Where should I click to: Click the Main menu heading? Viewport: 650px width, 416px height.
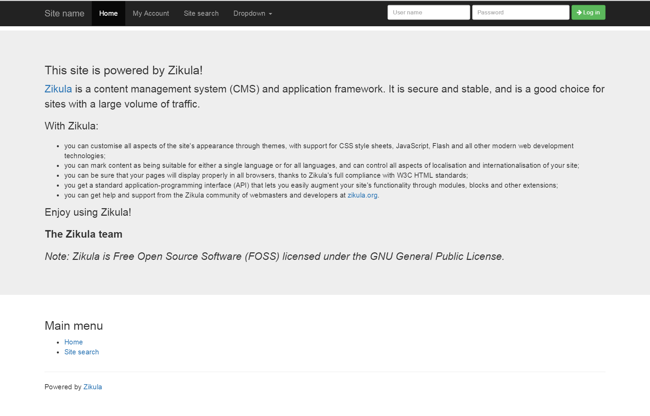74,326
